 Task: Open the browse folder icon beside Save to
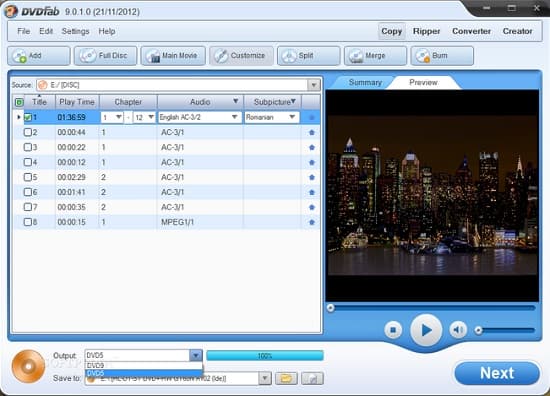[x=286, y=378]
